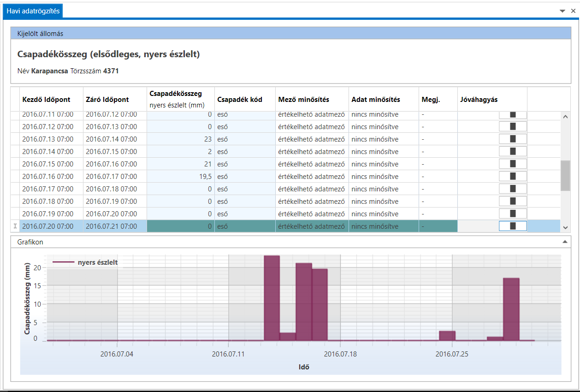Screen dimensions: 580x392
Task: Click the tallest 23 mm chart bar
Action: (x=272, y=298)
